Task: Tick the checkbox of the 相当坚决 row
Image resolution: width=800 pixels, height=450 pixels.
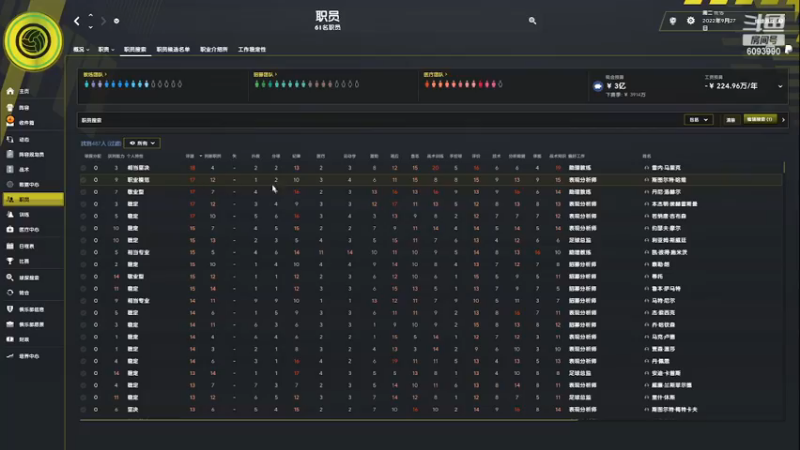Action: coord(83,168)
